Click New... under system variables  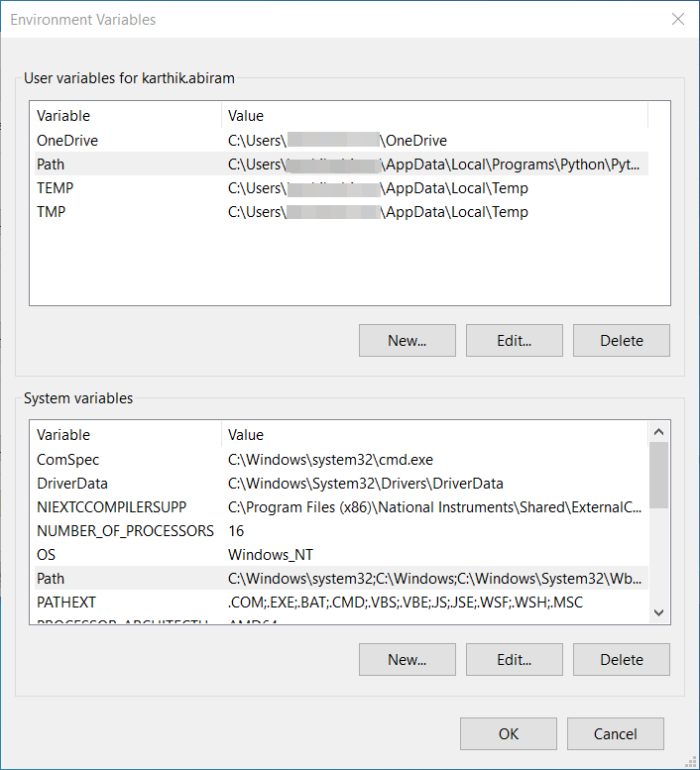tap(407, 659)
